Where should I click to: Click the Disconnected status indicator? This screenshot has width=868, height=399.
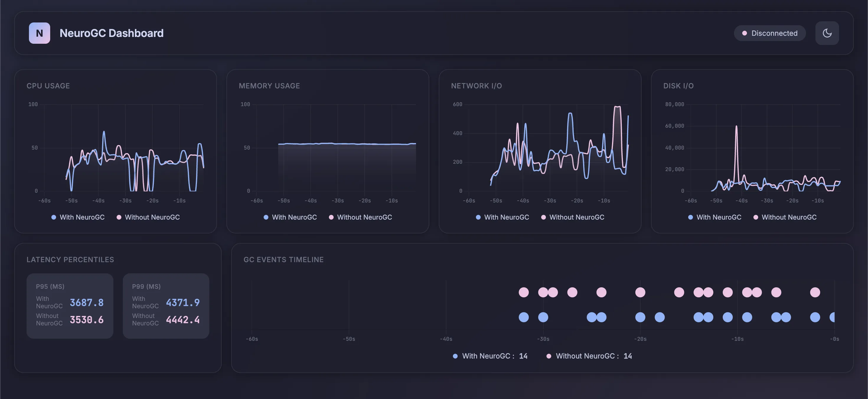tap(770, 33)
